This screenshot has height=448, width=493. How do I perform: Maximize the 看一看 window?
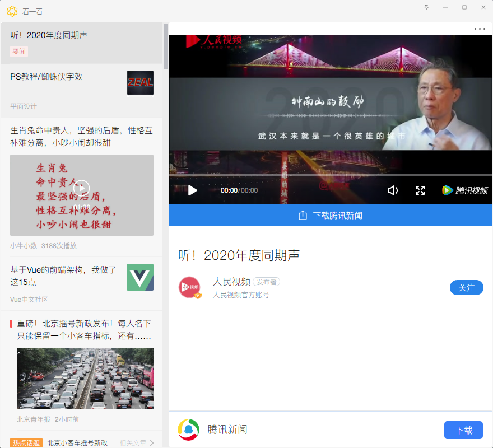464,7
